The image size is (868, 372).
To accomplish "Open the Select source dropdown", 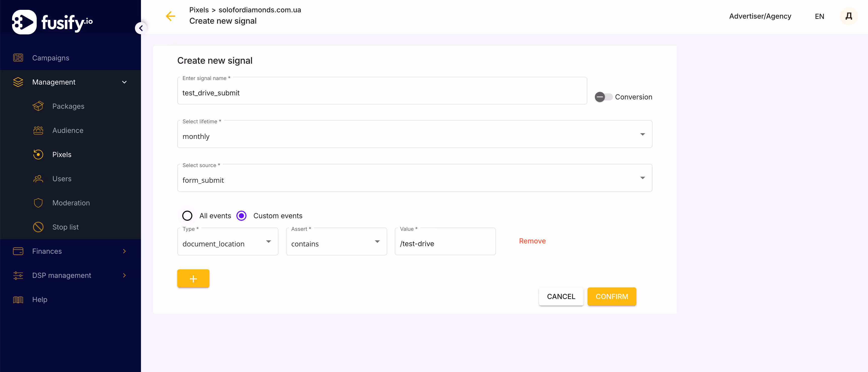I will click(x=414, y=178).
